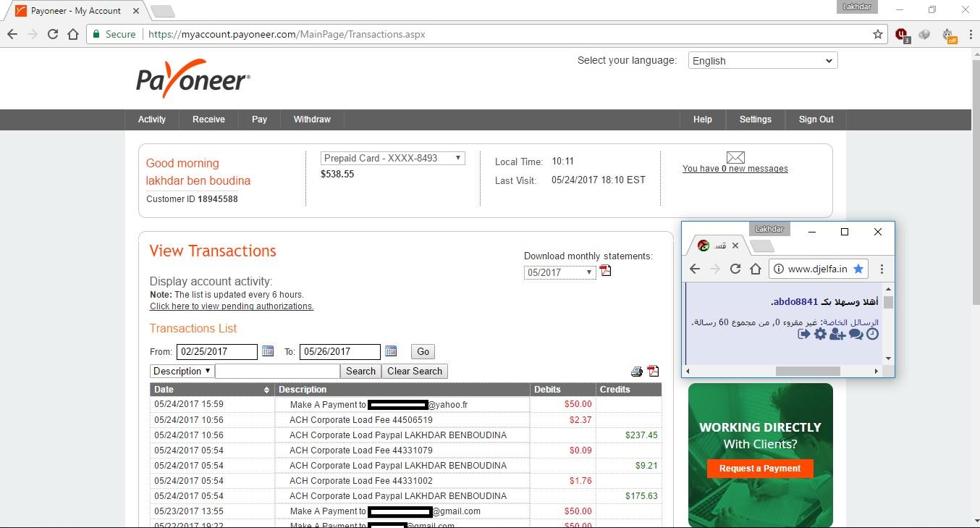Click the Lakhdar profile button in main window
Viewport: 980px width, 528px height.
(858, 7)
